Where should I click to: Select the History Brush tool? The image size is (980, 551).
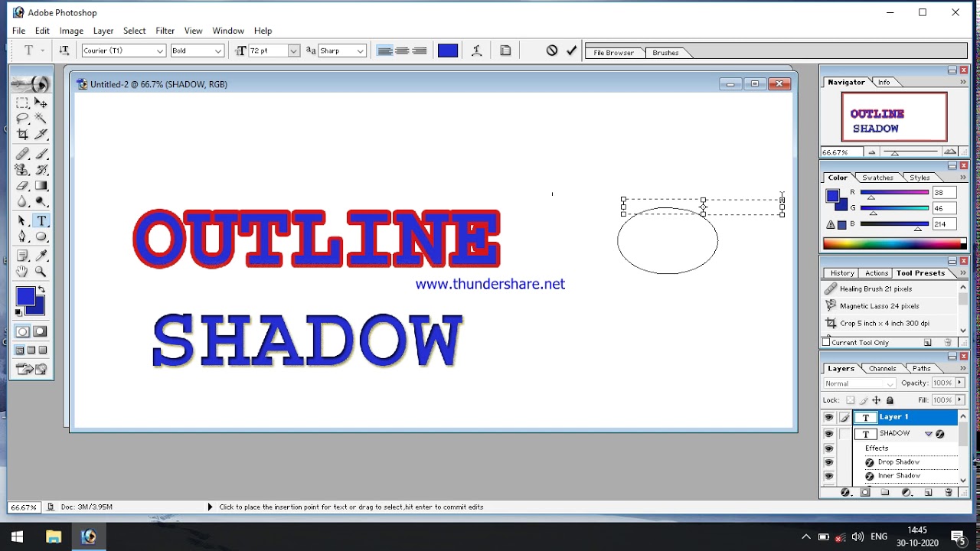click(x=41, y=170)
